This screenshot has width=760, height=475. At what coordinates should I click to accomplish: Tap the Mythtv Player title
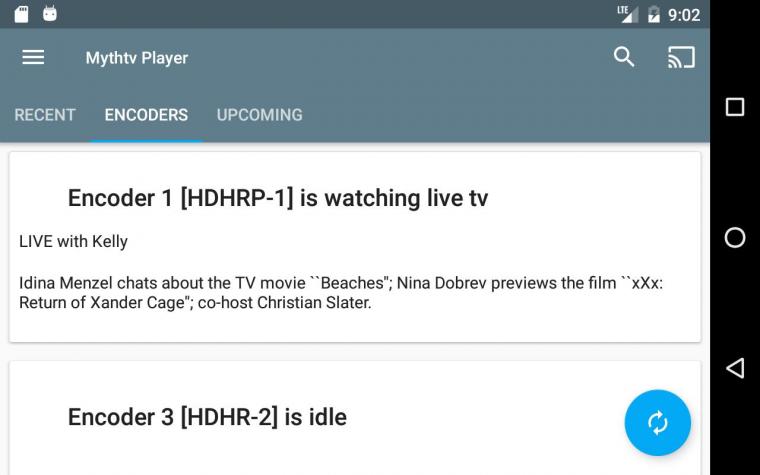coord(137,58)
